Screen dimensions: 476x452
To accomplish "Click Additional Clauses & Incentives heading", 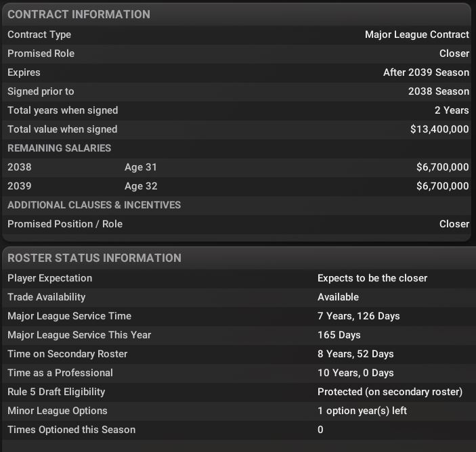I will click(x=94, y=205).
